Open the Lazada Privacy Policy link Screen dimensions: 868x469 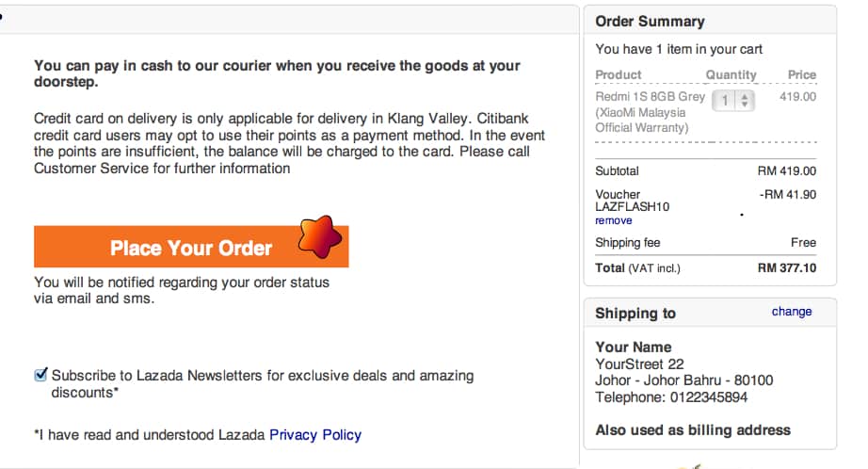pos(314,435)
